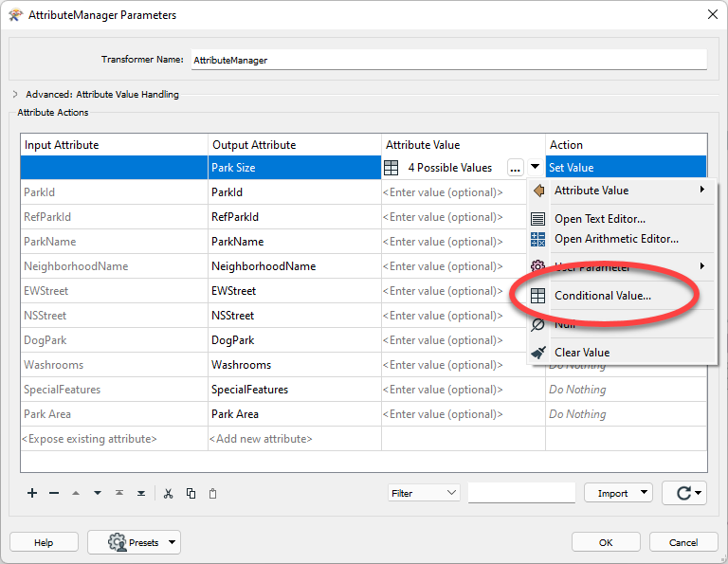Open the Filter combo box

[424, 493]
